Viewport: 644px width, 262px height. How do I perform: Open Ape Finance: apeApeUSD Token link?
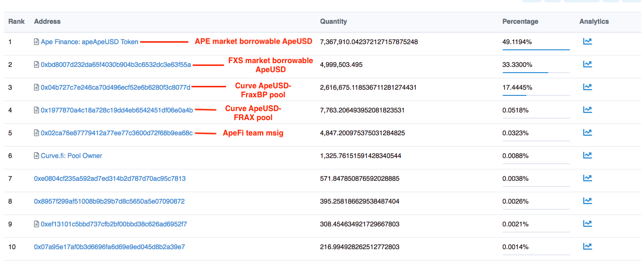coord(89,42)
